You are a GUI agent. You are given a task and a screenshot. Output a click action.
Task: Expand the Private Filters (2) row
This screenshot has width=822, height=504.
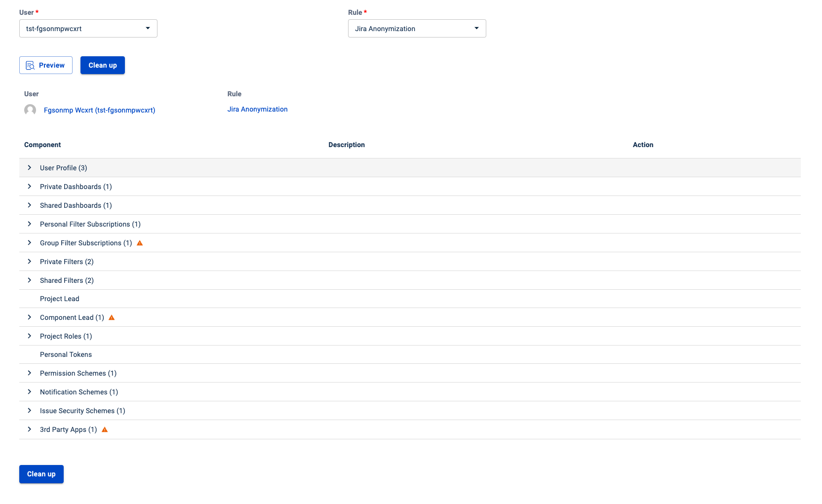point(30,262)
